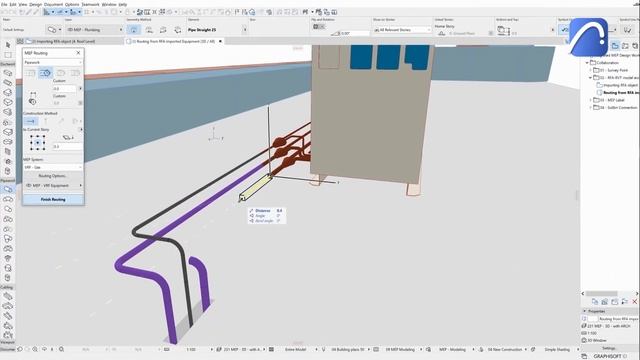Screen dimensions: 640x360
Task: Close the MEP Routing palette
Action: (78, 53)
